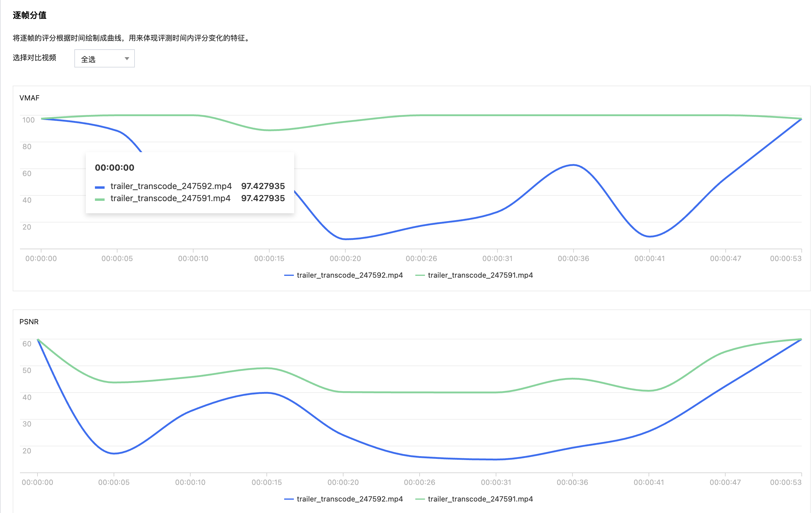Click green legend line icon under VMAF chart

[x=420, y=275]
